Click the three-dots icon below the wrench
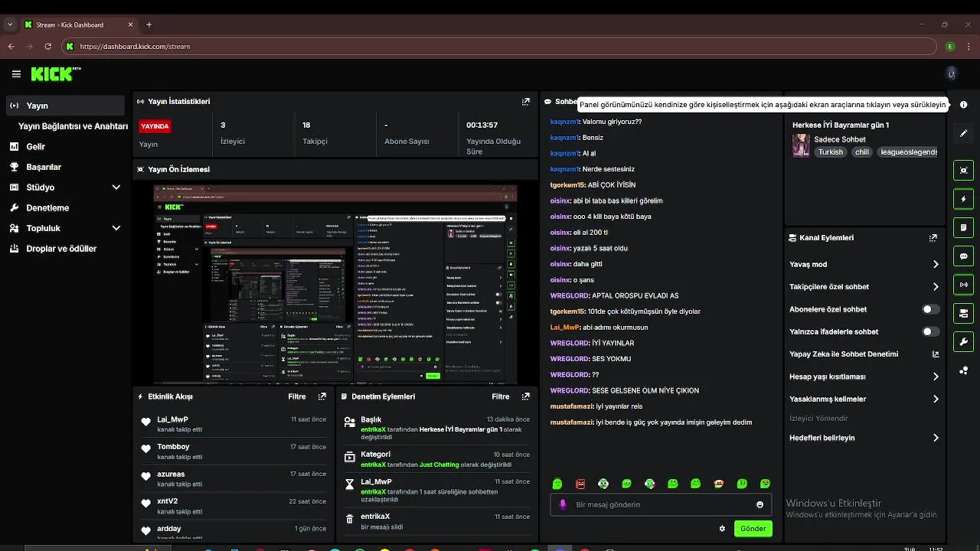The height and width of the screenshot is (551, 980). tap(963, 370)
